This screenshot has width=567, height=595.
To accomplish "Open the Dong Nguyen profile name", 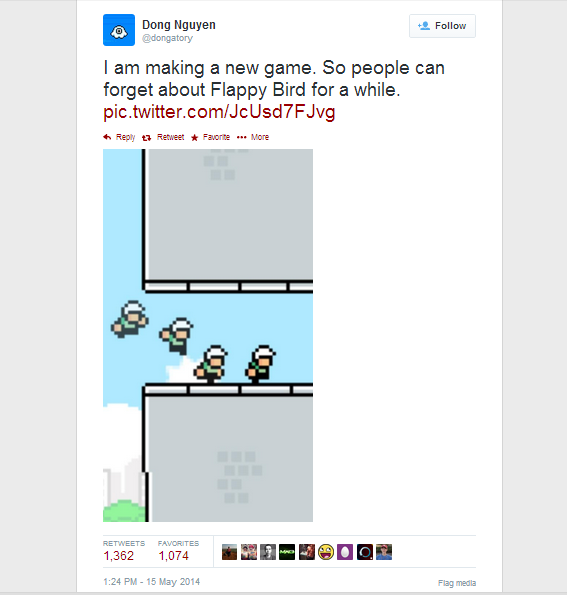I will 179,25.
